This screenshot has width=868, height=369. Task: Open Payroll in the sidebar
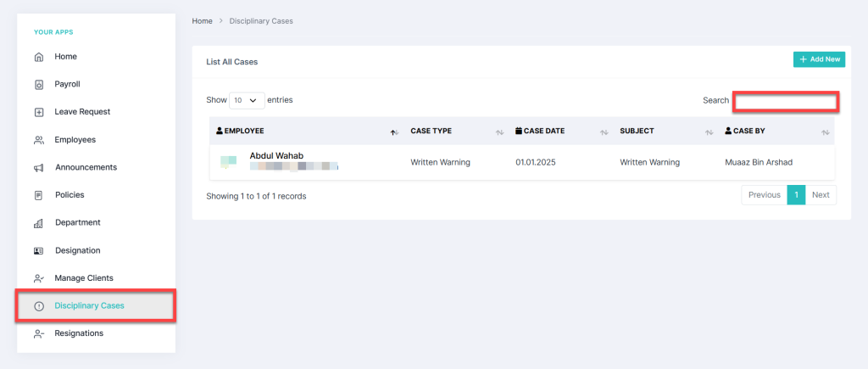pyautogui.click(x=68, y=84)
